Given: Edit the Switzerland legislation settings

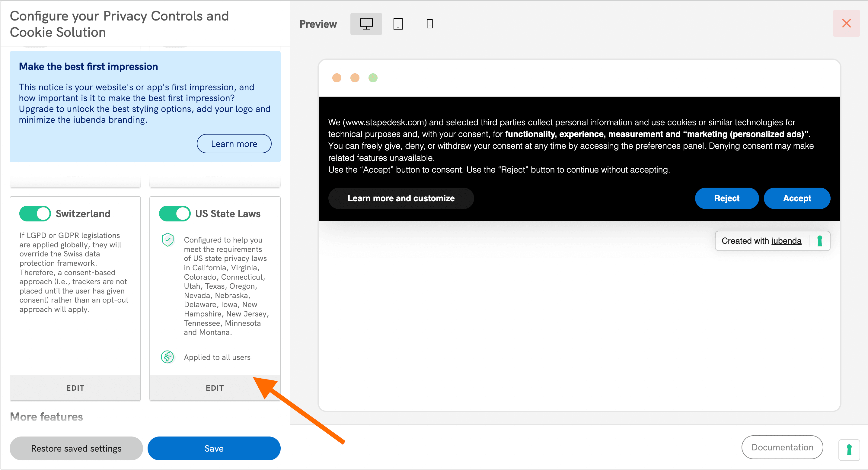Looking at the screenshot, I should 75,388.
